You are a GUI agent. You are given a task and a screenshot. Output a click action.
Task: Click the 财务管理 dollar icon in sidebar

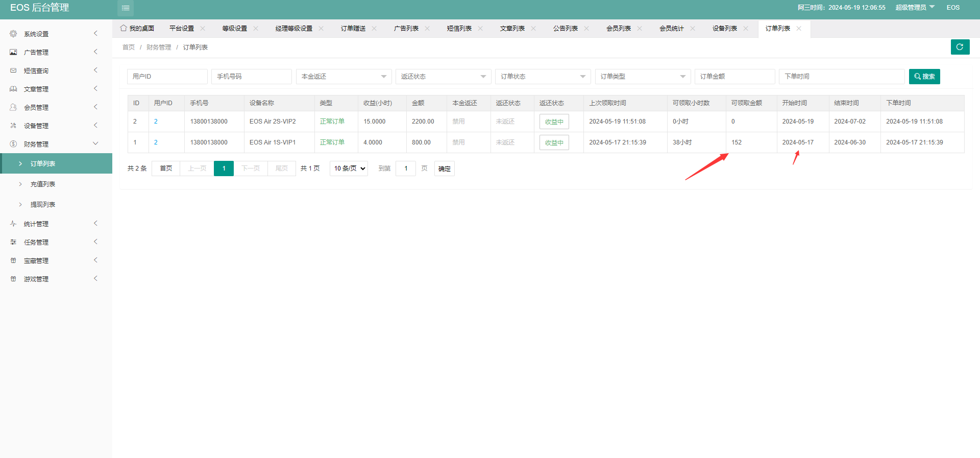point(13,144)
